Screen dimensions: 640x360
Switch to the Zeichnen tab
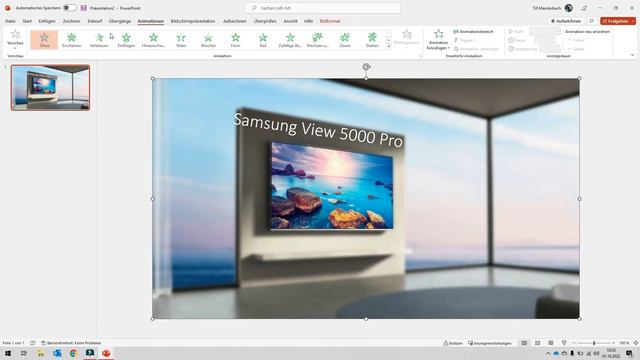point(71,21)
